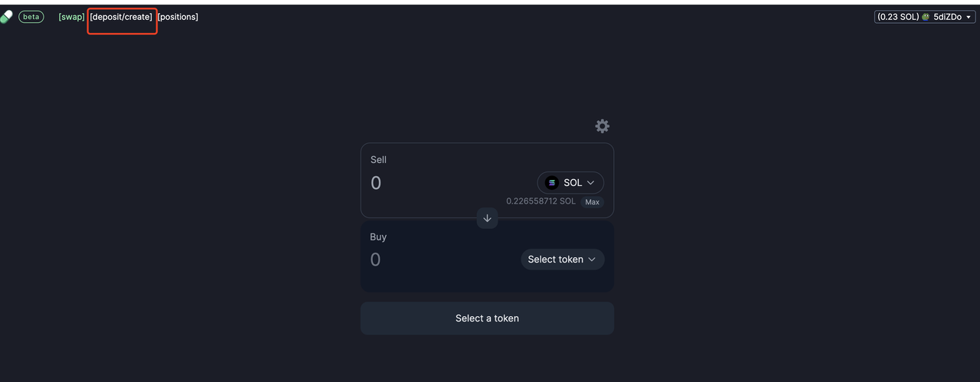The image size is (980, 382).
Task: Click the SOL token logo icon
Action: [x=552, y=183]
